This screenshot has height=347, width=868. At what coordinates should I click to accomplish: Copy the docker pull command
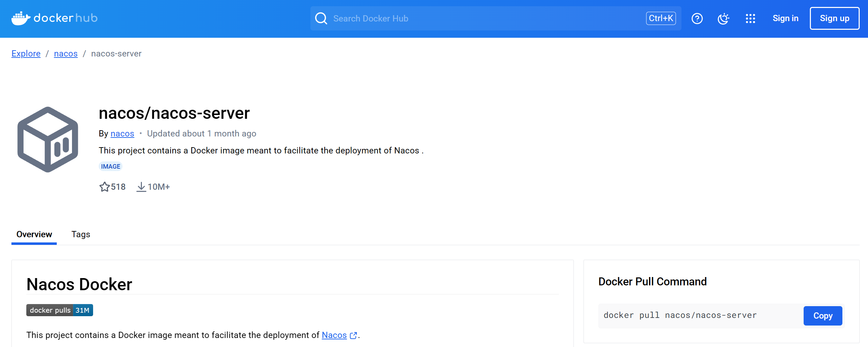[x=823, y=316]
